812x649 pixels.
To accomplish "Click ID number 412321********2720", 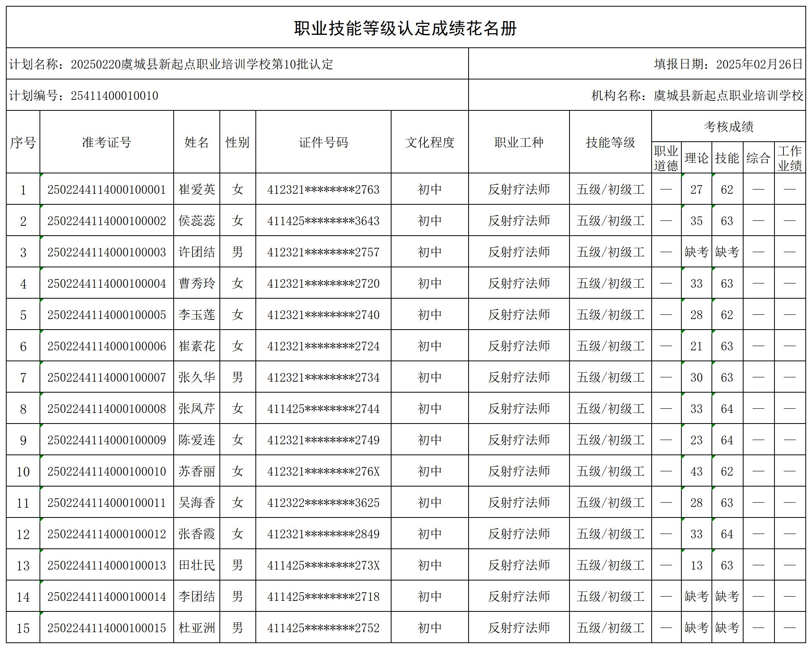I will pyautogui.click(x=323, y=283).
